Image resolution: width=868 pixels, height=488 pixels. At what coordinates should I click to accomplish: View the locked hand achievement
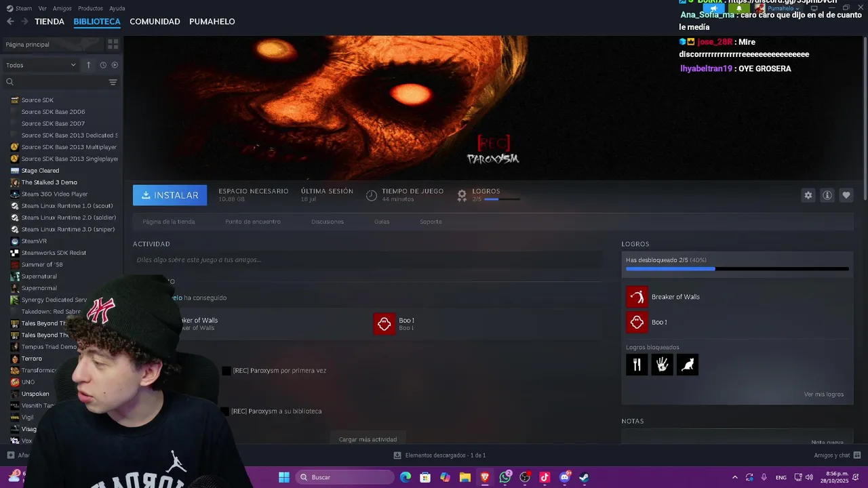pos(663,365)
